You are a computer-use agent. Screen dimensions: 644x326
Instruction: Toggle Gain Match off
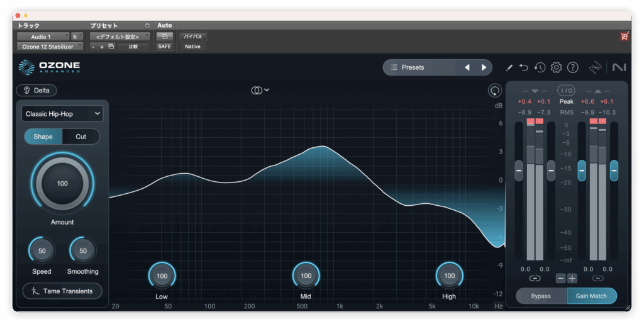click(591, 296)
